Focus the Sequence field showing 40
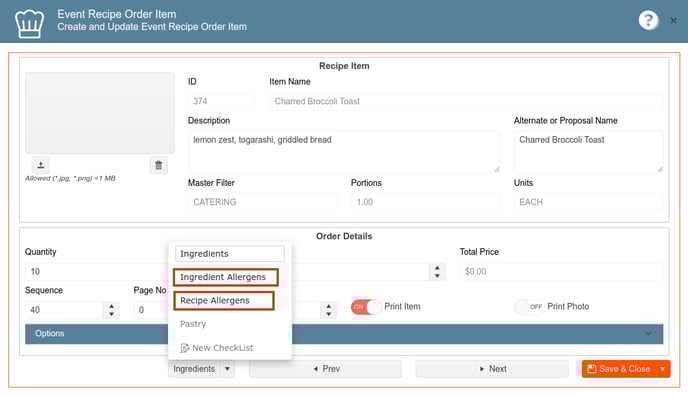 [64, 310]
